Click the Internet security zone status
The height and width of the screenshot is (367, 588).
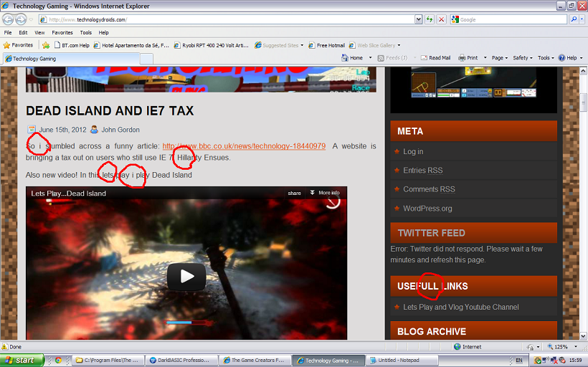click(468, 347)
